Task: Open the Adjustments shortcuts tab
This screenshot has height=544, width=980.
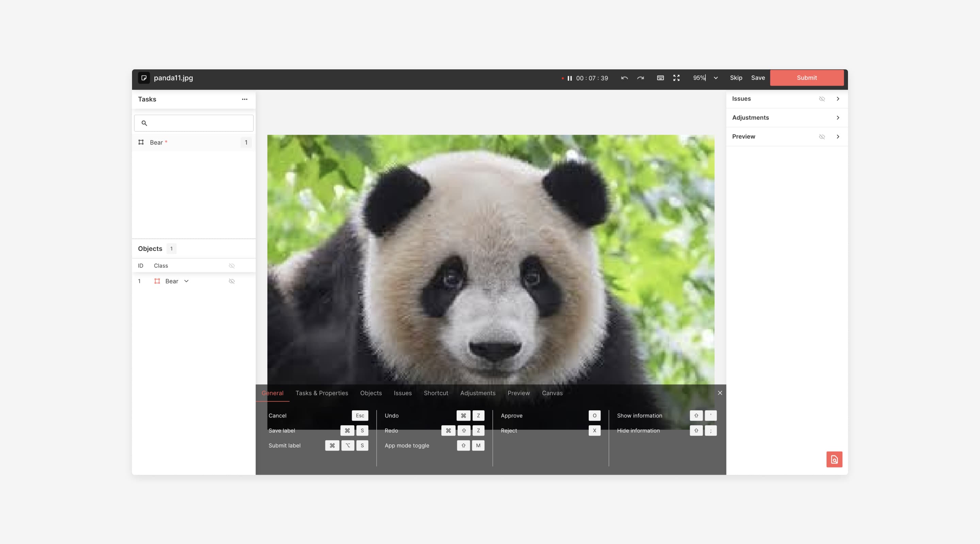Action: click(x=478, y=393)
